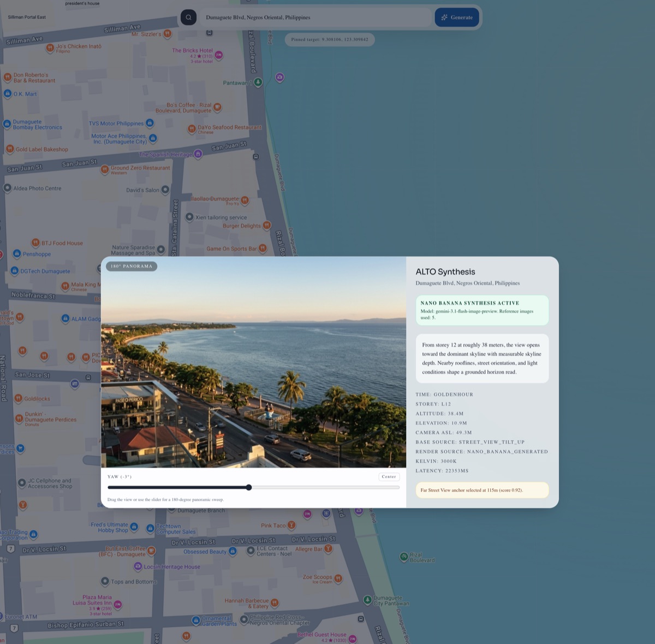Click the ECE Contact Centers pin icon
This screenshot has width=655, height=644.
251,551
